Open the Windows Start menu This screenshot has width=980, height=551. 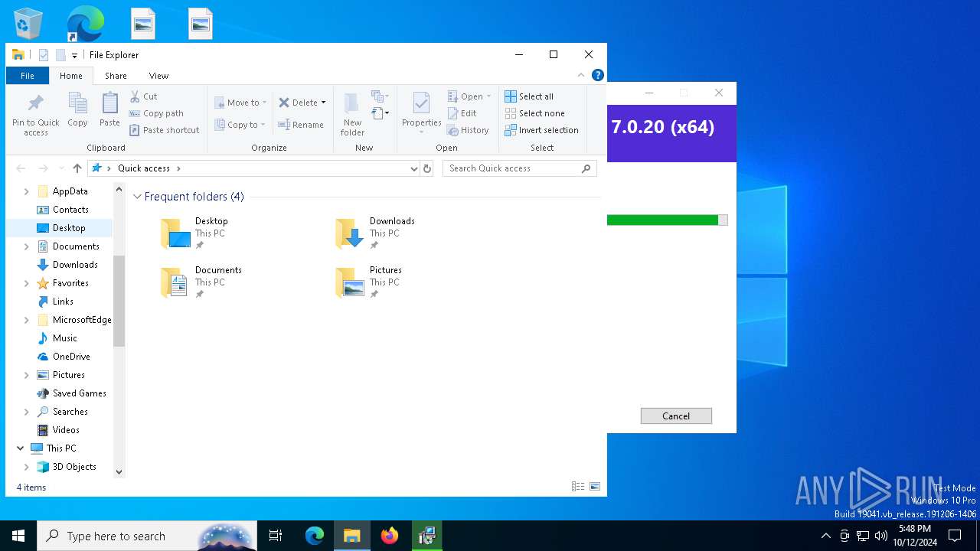point(18,536)
